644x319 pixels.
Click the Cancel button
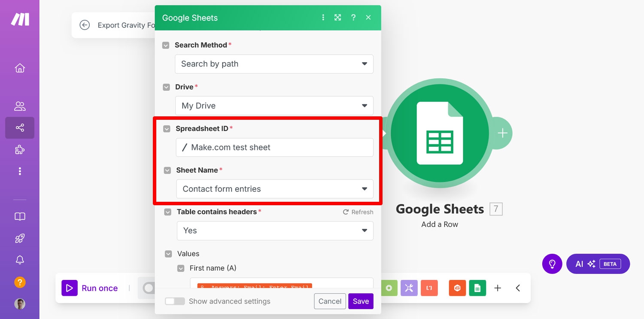pos(330,301)
